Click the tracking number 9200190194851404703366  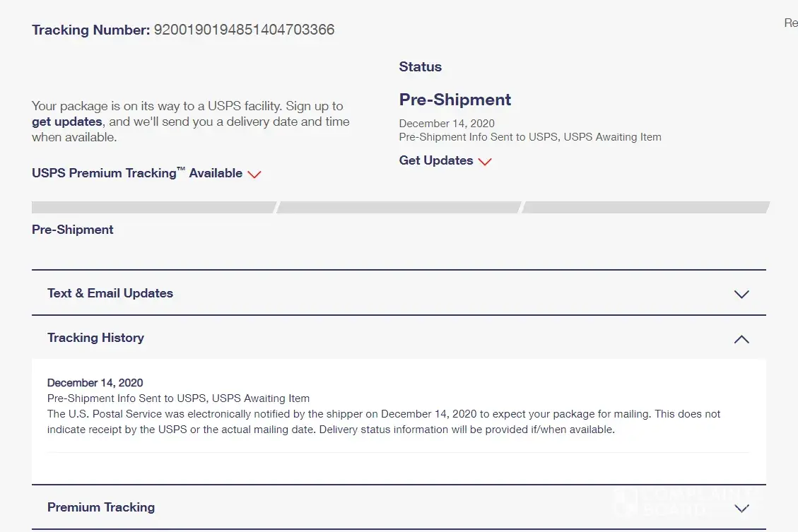[x=244, y=30]
